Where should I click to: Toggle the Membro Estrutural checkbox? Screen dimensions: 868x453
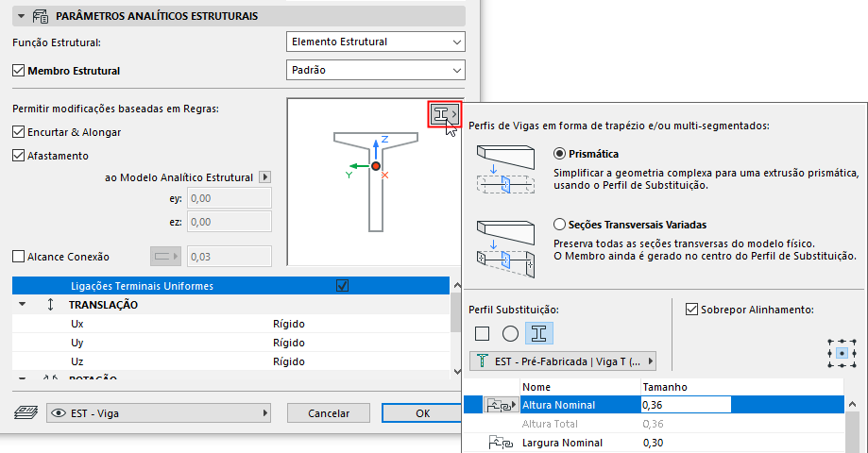pos(18,70)
